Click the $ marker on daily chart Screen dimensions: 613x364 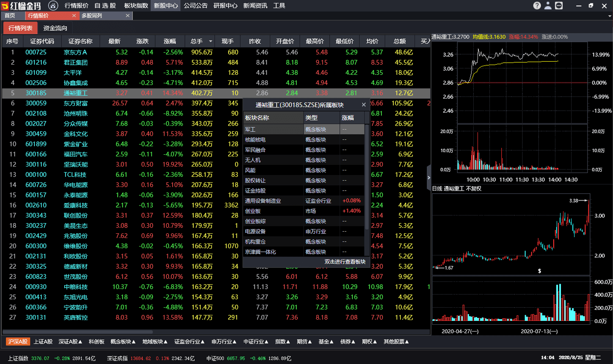[x=539, y=271]
